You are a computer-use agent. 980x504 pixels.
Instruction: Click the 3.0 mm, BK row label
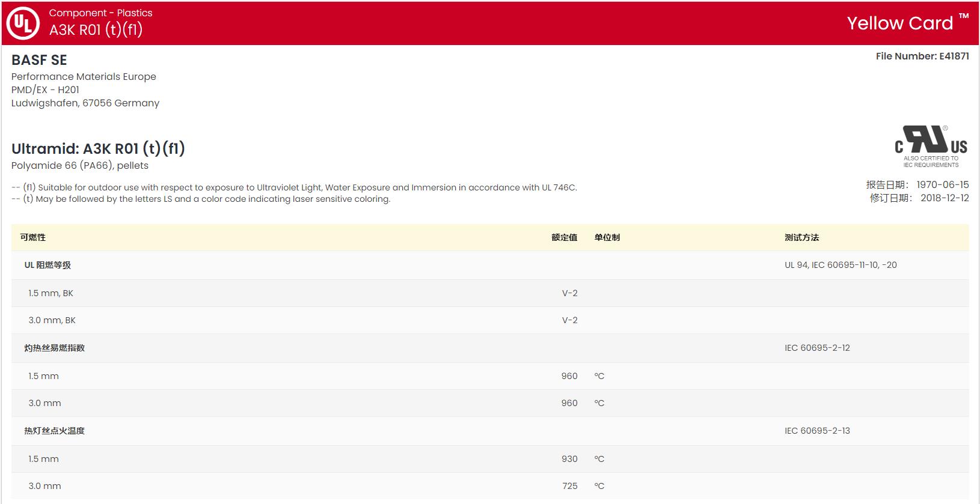[52, 320]
